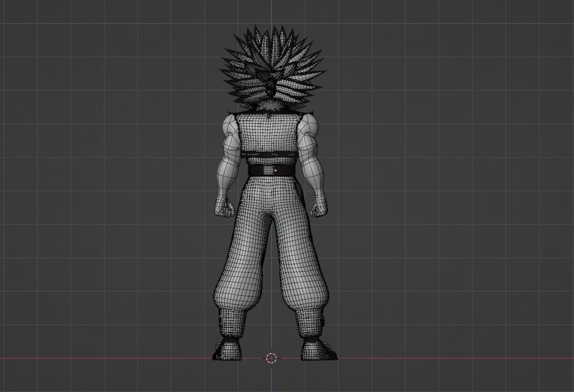Image resolution: width=574 pixels, height=392 pixels.
Task: Select the character's upper back vest mesh
Action: point(270,135)
